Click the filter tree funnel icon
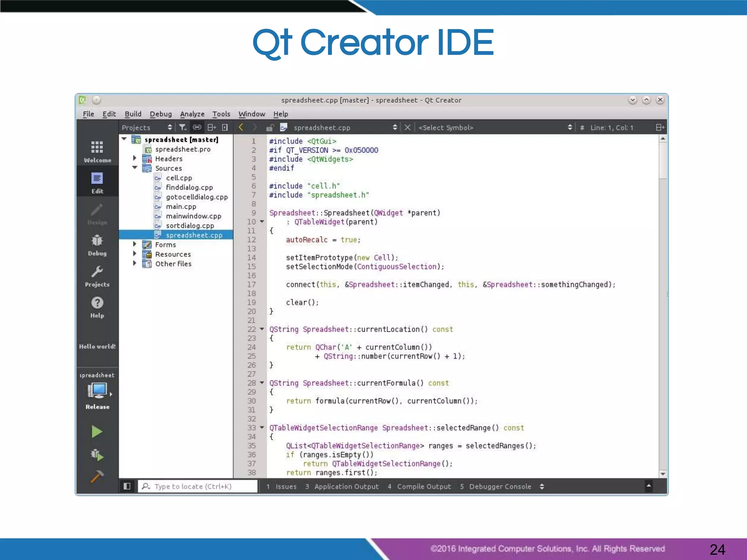Viewport: 747px width, 560px height. 182,127
